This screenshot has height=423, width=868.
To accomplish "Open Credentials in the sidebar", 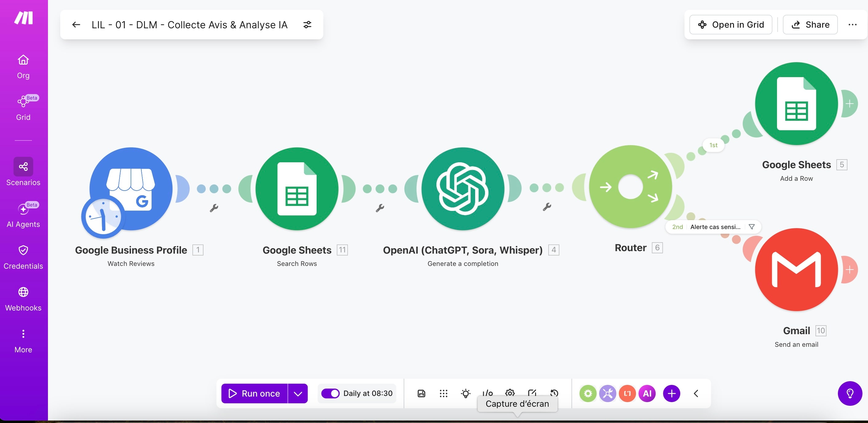I will [x=23, y=258].
